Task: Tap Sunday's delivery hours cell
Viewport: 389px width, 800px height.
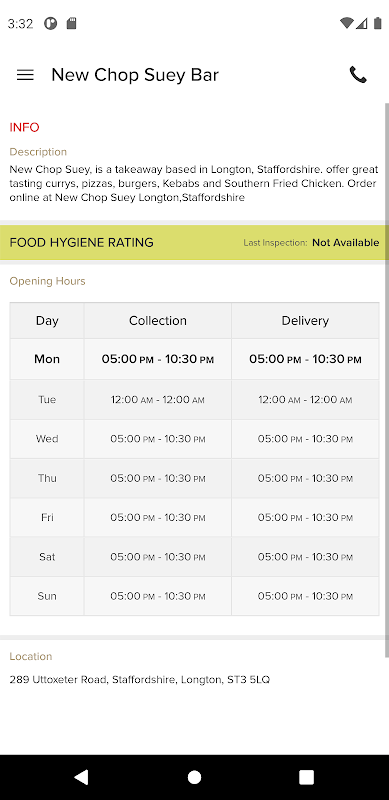Action: 305,596
